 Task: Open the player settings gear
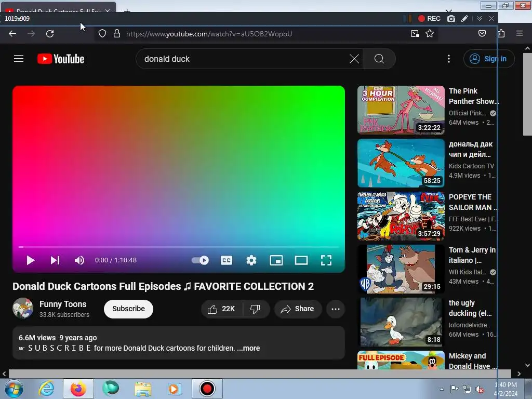coord(251,260)
